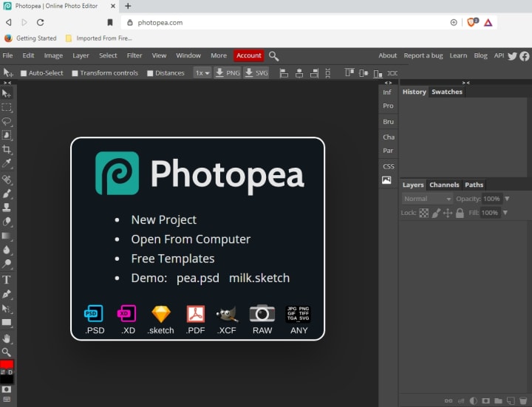
Task: Select the Zoom tool in left toolbar
Action: coord(7,352)
